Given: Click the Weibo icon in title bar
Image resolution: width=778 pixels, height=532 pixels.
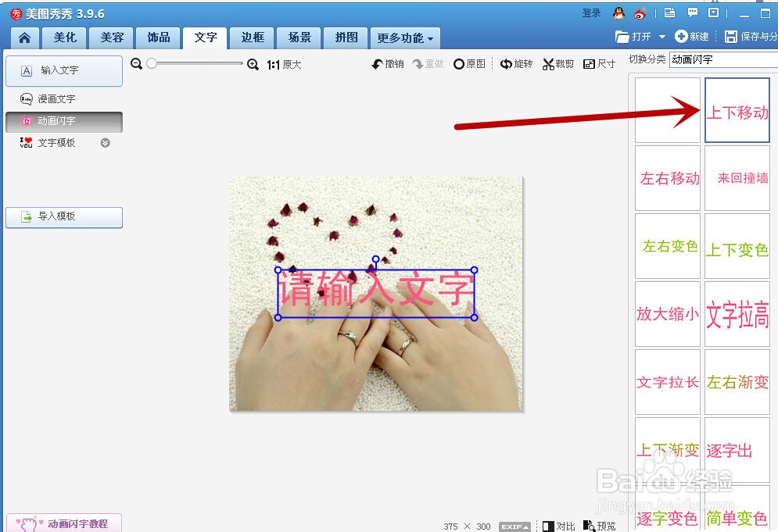Looking at the screenshot, I should click(640, 13).
